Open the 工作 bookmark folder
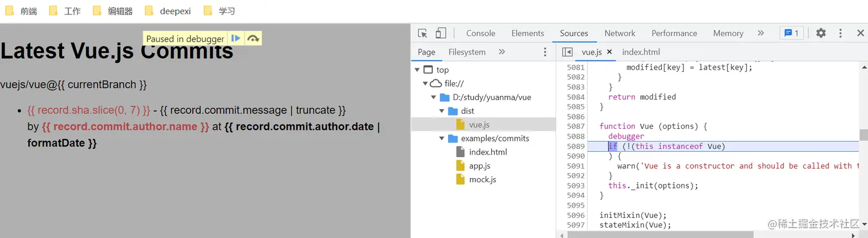 pos(64,11)
